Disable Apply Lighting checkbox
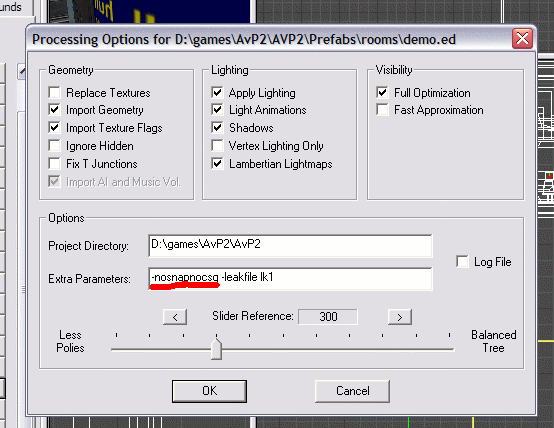Screen dimensions: 554x428 (x=217, y=93)
